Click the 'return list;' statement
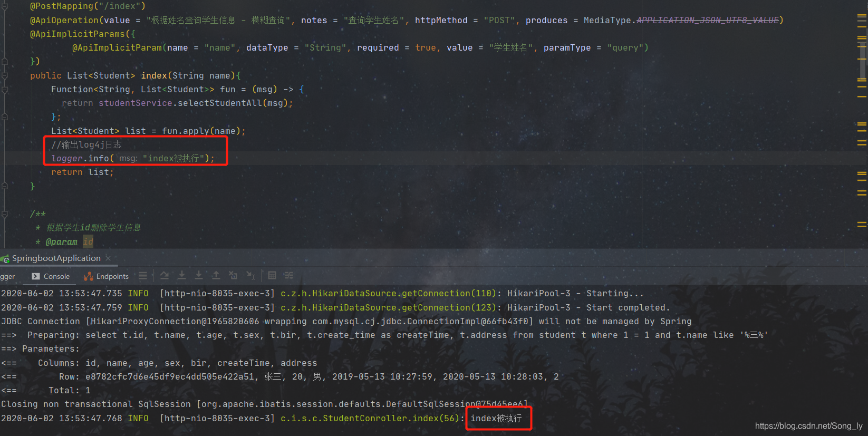Viewport: 868px width, 436px height. [x=82, y=172]
